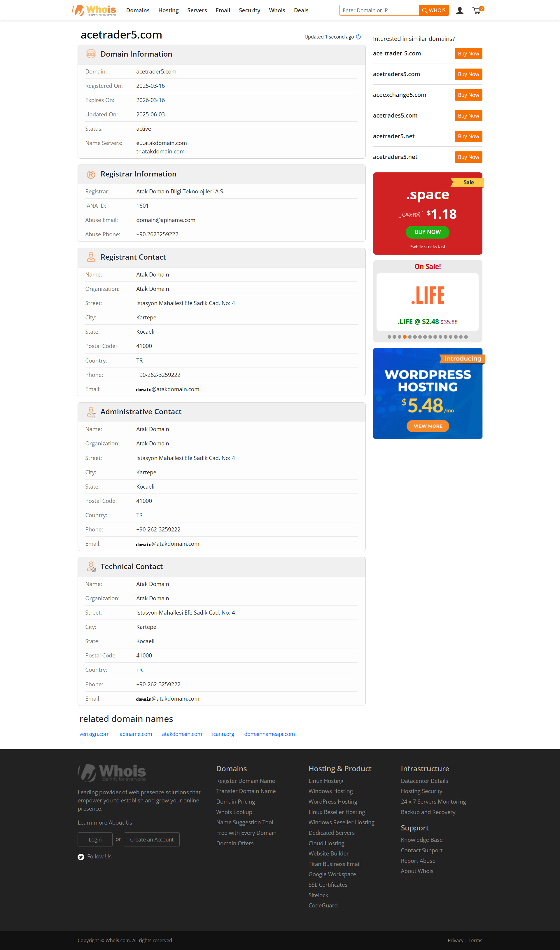Screen dimensions: 560x950
Task: Open related domain icann.org
Action: [223, 734]
